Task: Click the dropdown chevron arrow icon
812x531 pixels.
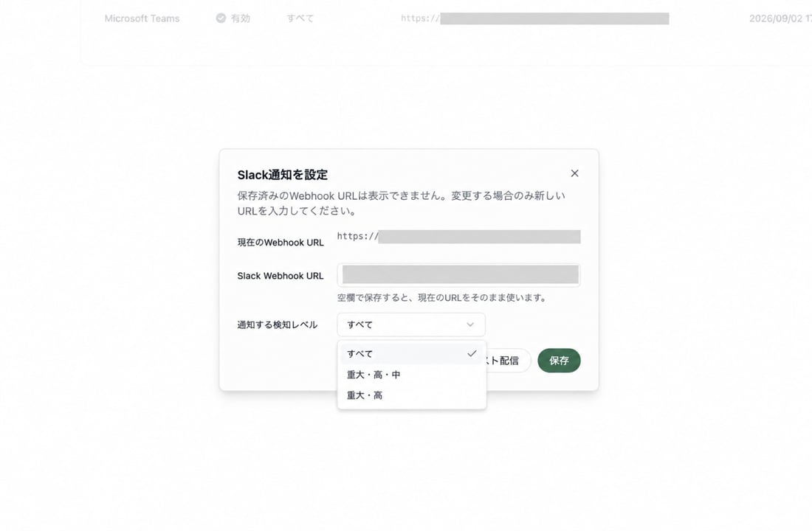Action: coord(470,324)
